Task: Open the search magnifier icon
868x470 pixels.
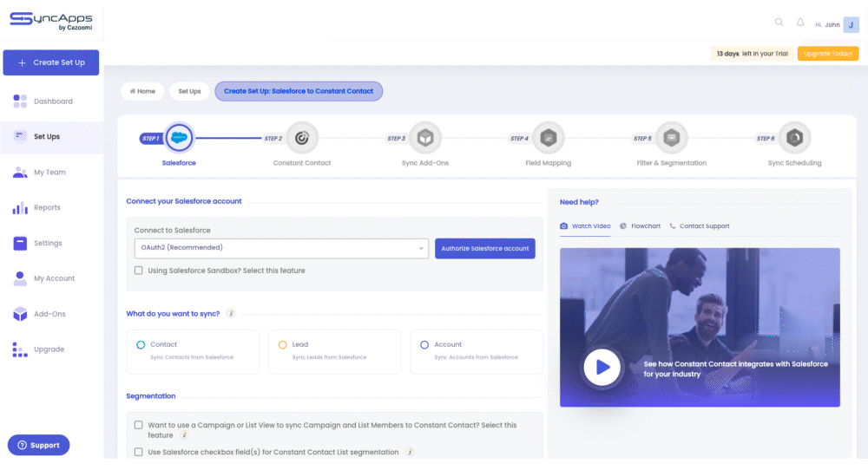Action: 779,23
